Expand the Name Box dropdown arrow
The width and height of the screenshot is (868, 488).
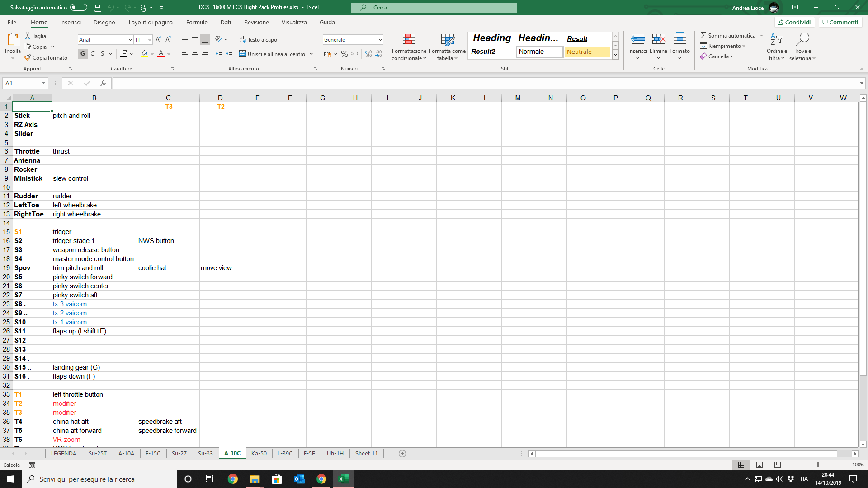pyautogui.click(x=43, y=83)
